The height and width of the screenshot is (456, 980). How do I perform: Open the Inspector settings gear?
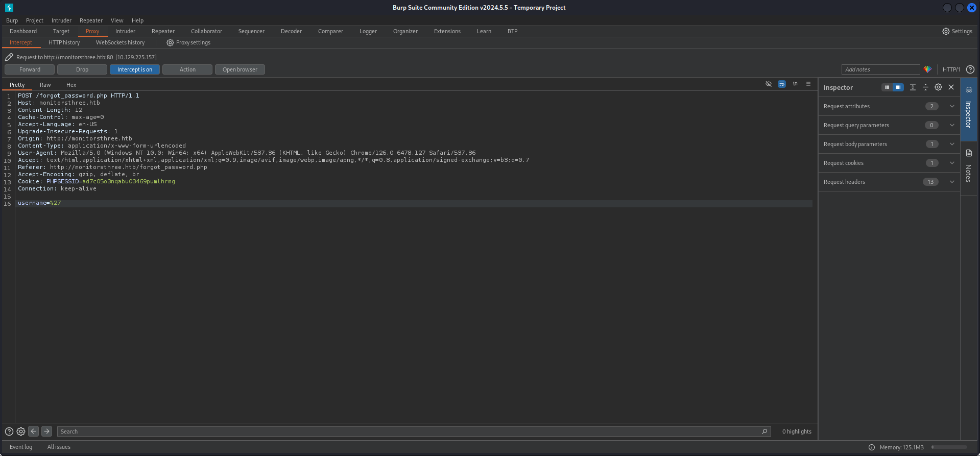[938, 87]
